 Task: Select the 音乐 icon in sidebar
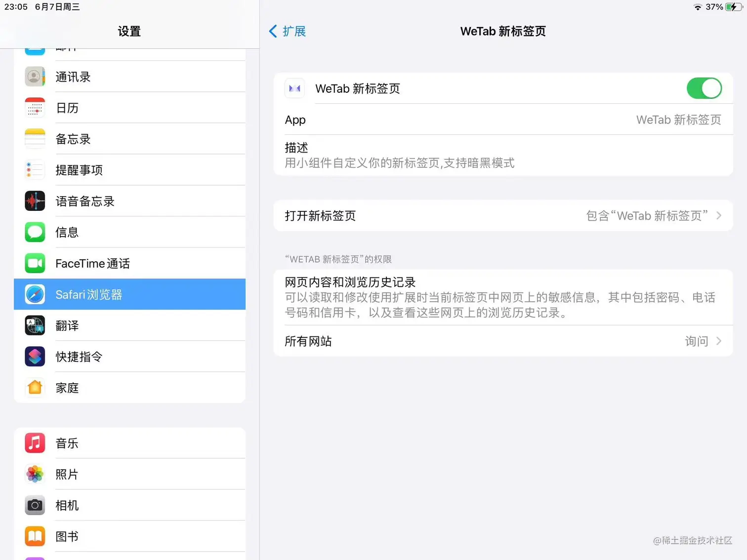(x=35, y=443)
